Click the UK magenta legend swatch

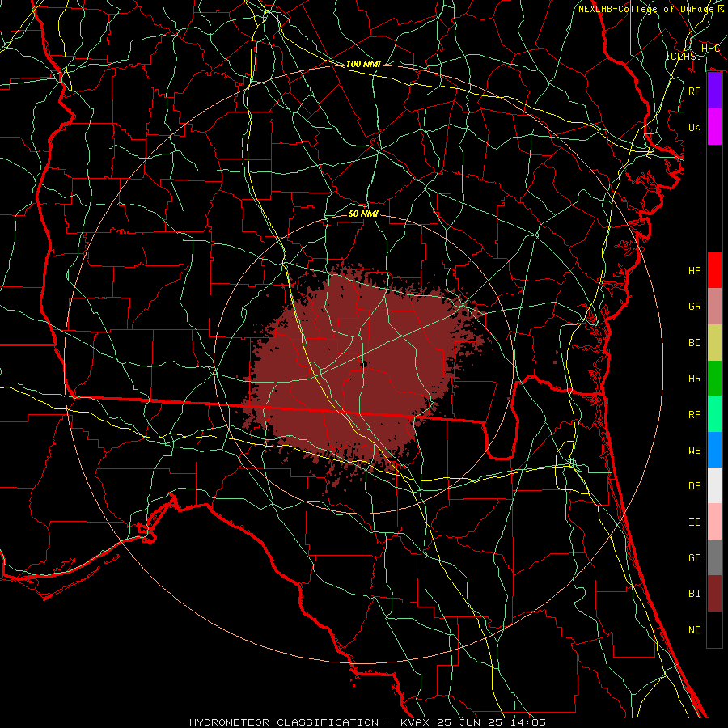714,127
